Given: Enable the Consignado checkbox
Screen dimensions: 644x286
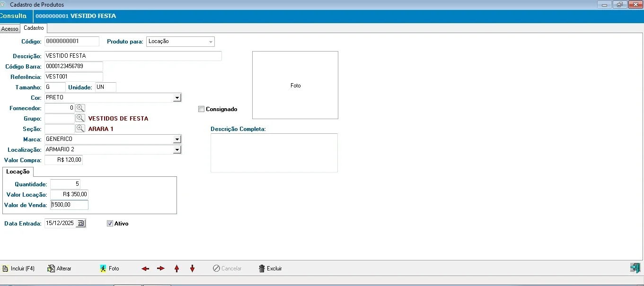Looking at the screenshot, I should tap(202, 109).
